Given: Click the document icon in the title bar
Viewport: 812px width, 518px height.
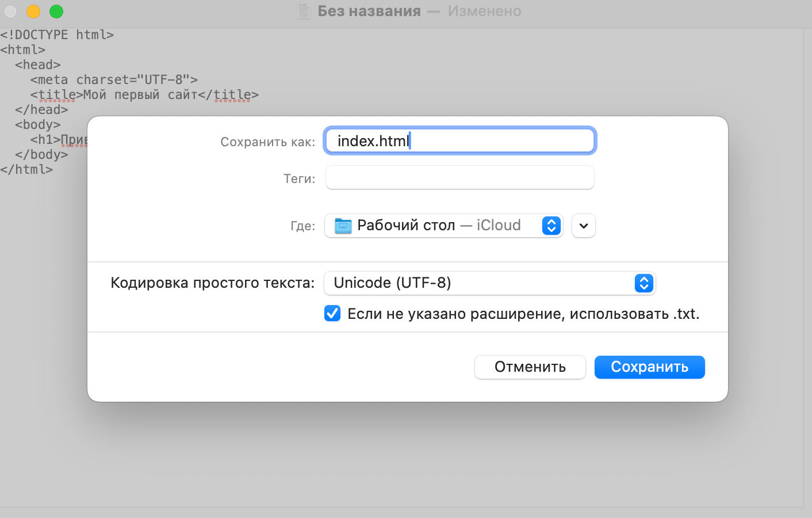Looking at the screenshot, I should click(x=303, y=11).
